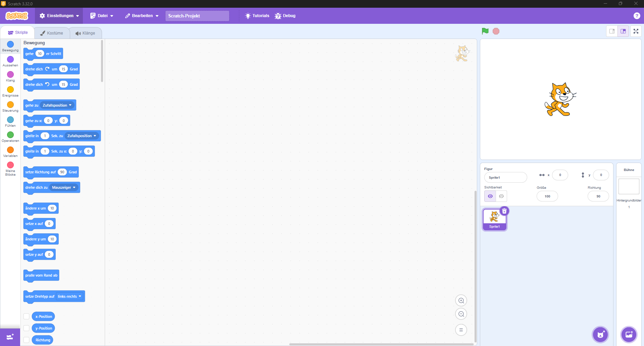
Task: Zoom in on the script workspace
Action: click(461, 301)
